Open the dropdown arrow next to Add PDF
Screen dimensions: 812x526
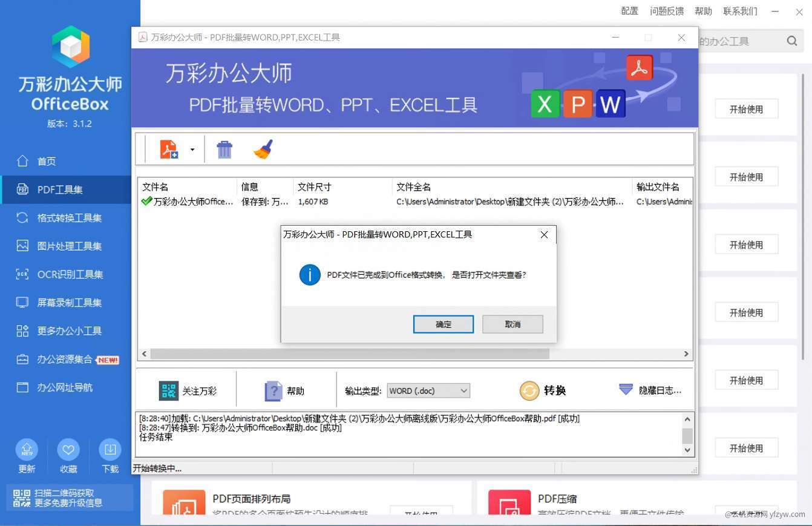[x=192, y=150]
